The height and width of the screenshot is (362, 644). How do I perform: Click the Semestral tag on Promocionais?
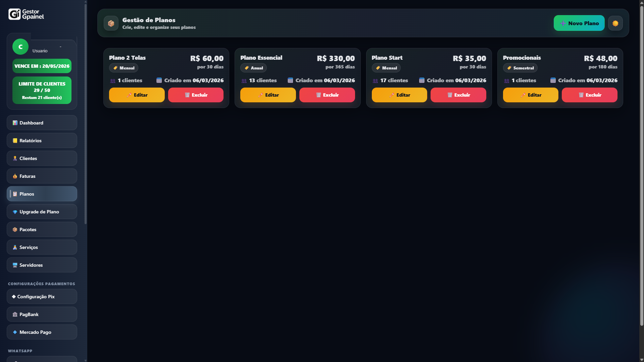(x=520, y=68)
